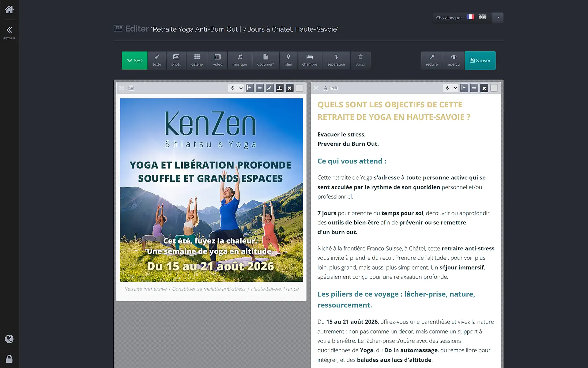Upload an image to the photo block
Viewport: 588px width, 368px height.
[280, 88]
